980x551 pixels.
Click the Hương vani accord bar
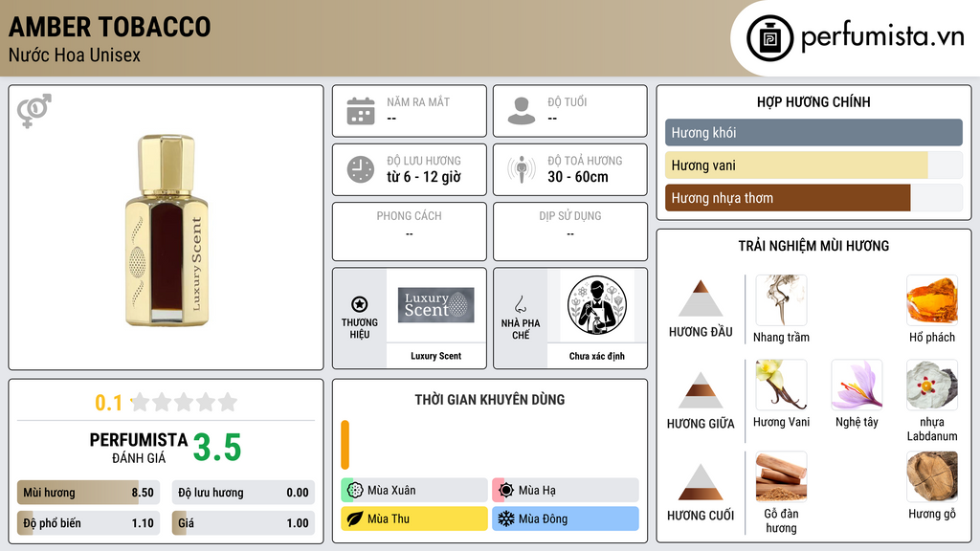[813, 165]
